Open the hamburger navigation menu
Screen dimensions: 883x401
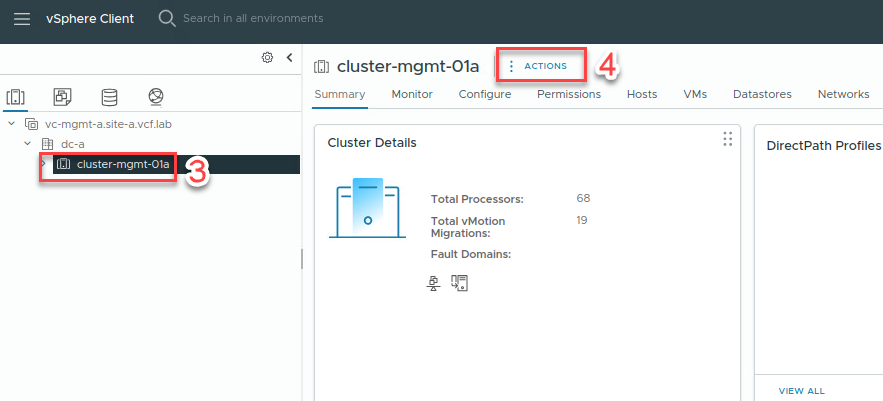[x=22, y=19]
